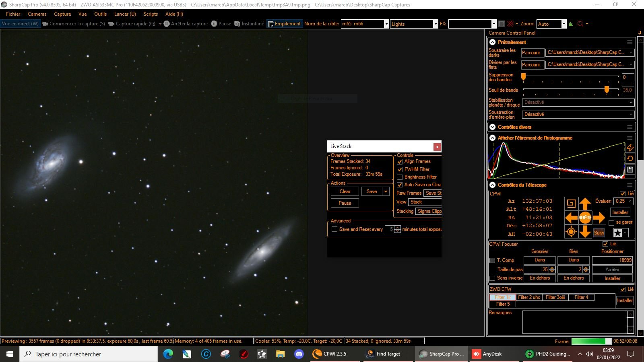This screenshot has width=644, height=362.
Task: Click Clear in Live Stack actions
Action: click(345, 191)
